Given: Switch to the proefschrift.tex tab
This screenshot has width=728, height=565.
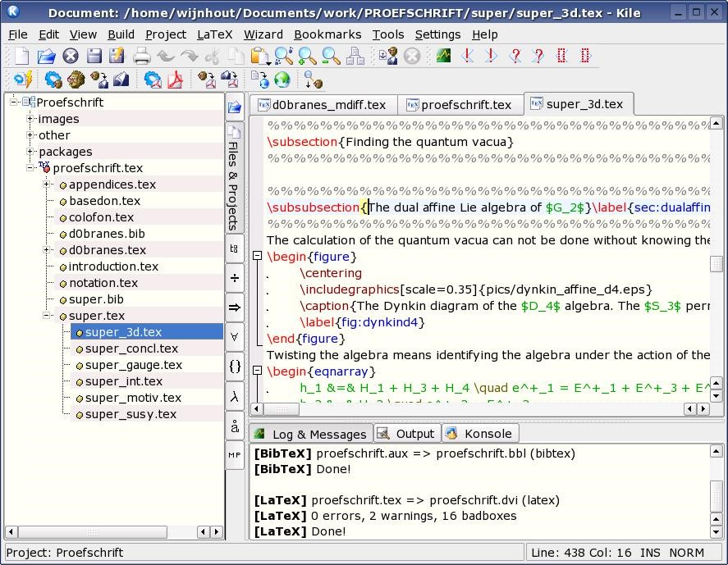Looking at the screenshot, I should pos(460,105).
